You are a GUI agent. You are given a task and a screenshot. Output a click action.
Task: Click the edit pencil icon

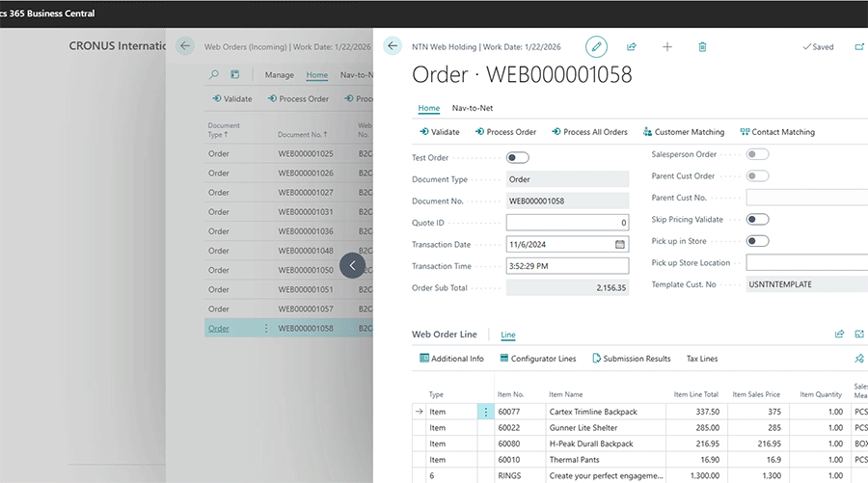click(596, 47)
